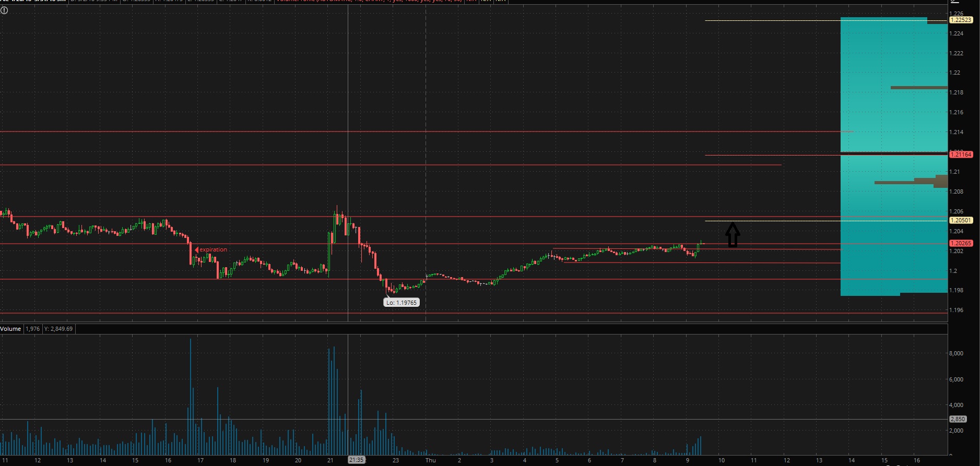Click the Y: 2,849.69 cursor readout

(x=58, y=329)
